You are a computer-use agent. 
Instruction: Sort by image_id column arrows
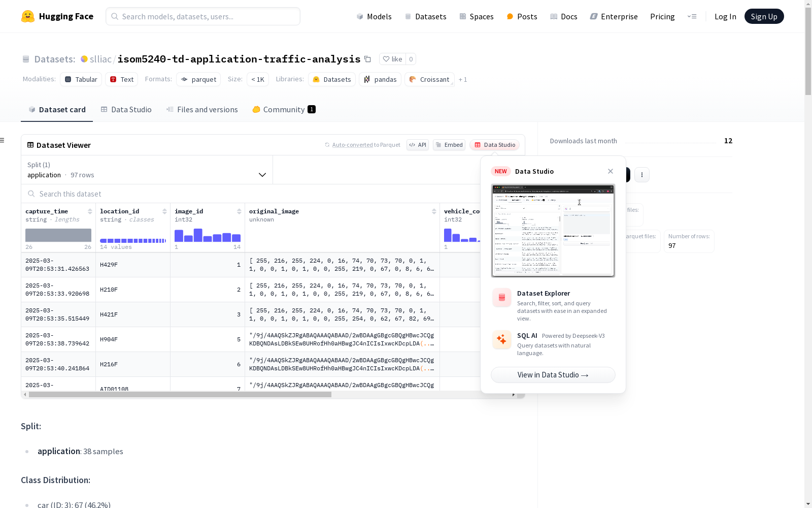point(239,211)
